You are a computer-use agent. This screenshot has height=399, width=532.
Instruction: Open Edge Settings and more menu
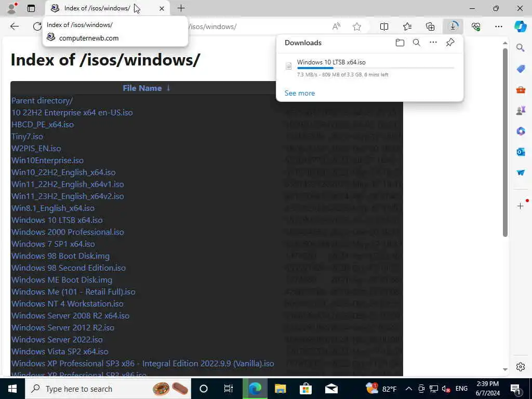pos(498,26)
